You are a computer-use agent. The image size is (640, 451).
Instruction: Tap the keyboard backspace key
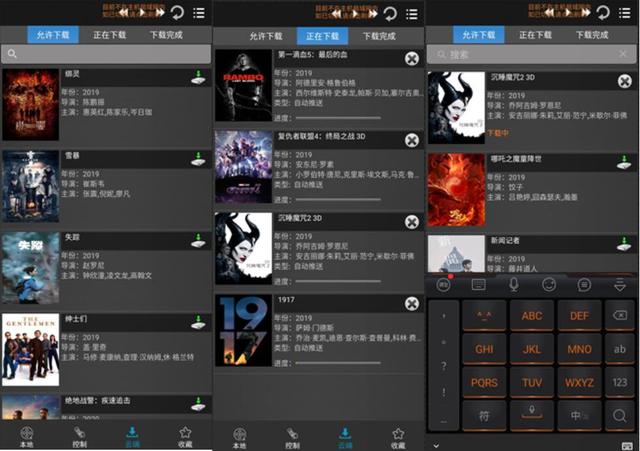620,315
